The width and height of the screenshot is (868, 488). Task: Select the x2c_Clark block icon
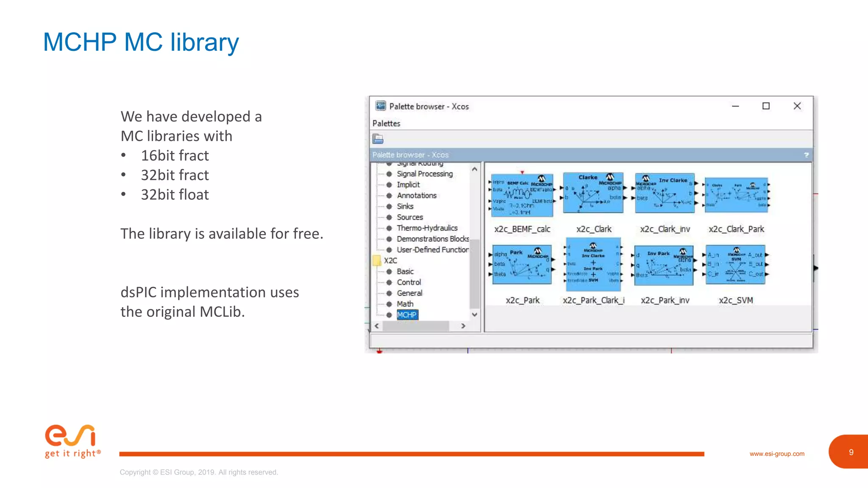[x=593, y=193]
